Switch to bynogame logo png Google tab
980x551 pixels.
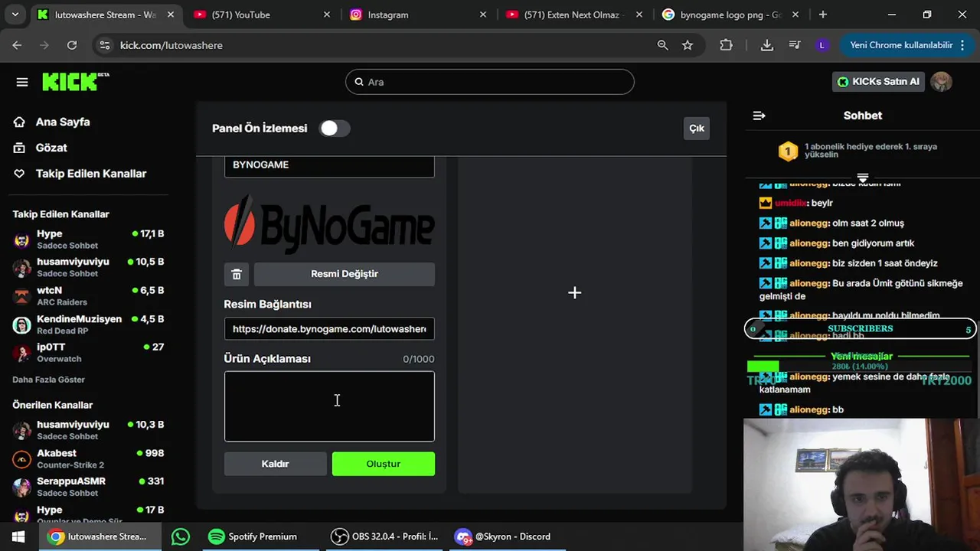coord(730,15)
